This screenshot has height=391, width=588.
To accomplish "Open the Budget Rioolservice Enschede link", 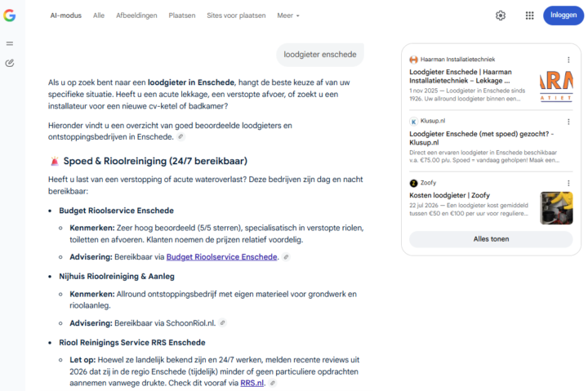I will [221, 257].
